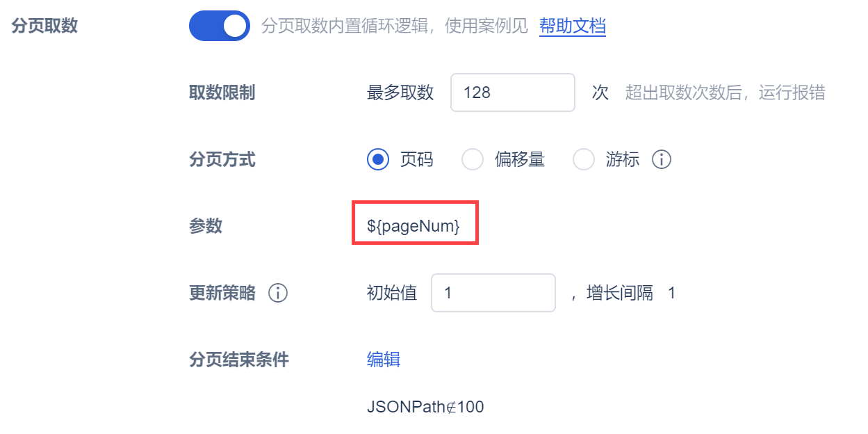Click the 分页结束条件 label
Viewport: 868px width, 434px height.
click(x=238, y=360)
